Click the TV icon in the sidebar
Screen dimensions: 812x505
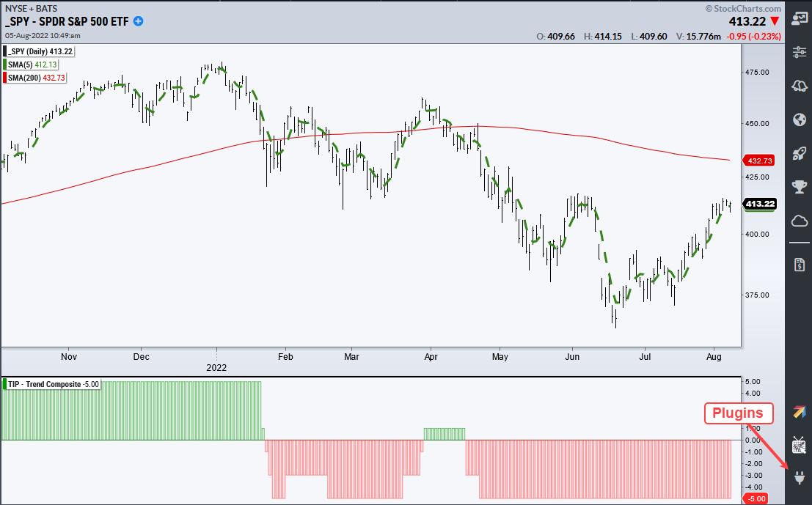coord(799,445)
